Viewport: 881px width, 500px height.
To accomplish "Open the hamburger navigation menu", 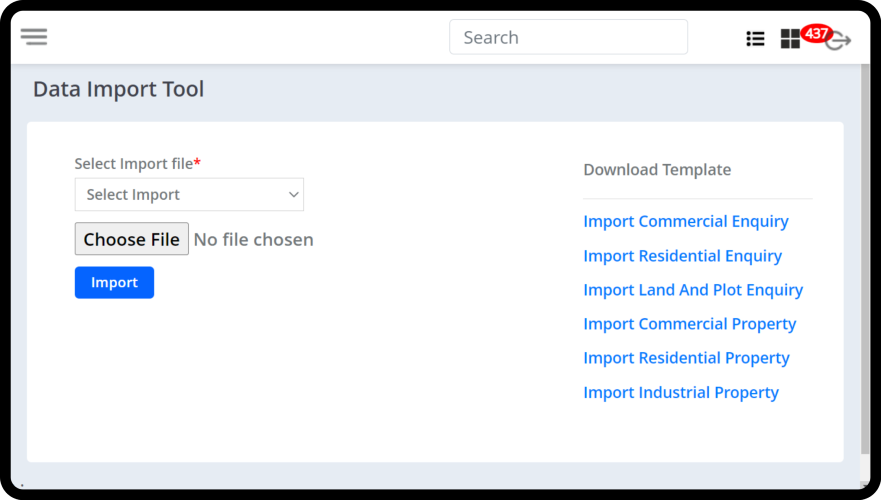I will point(34,37).
